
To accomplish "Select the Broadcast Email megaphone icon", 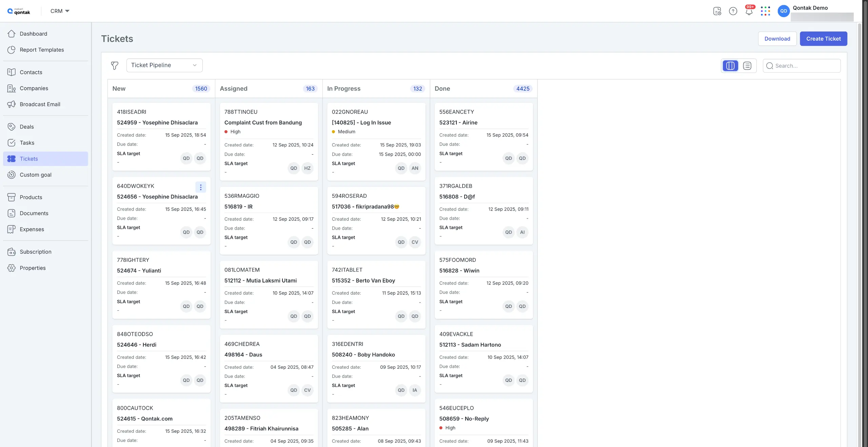I will pos(11,104).
